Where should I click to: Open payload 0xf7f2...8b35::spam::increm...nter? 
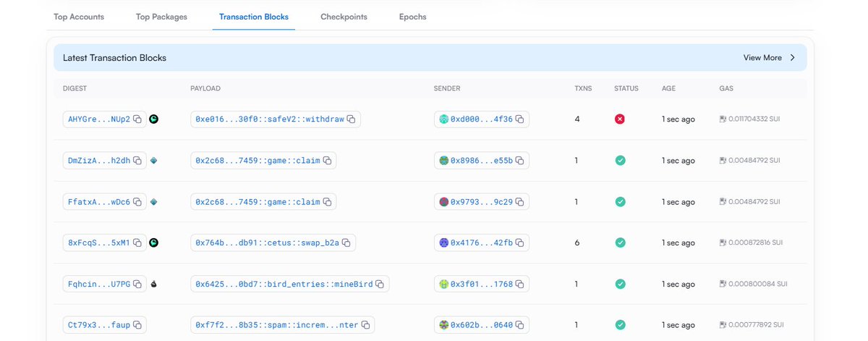277,325
